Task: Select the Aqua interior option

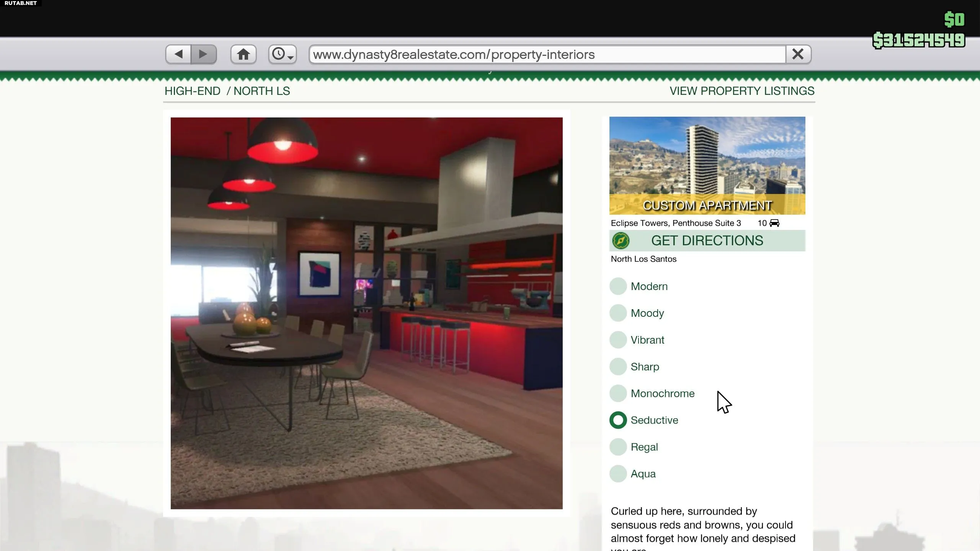Action: (x=618, y=474)
